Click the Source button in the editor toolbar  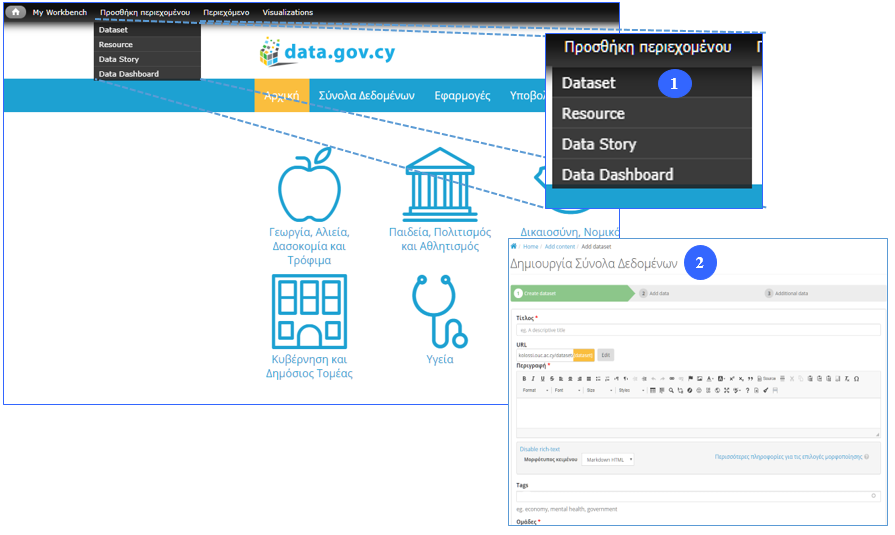click(x=766, y=379)
